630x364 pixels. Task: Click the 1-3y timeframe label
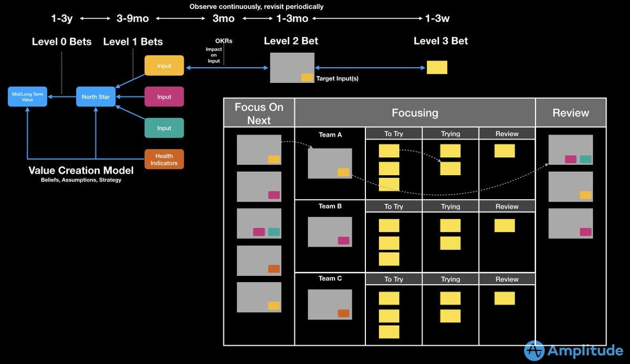coord(62,18)
